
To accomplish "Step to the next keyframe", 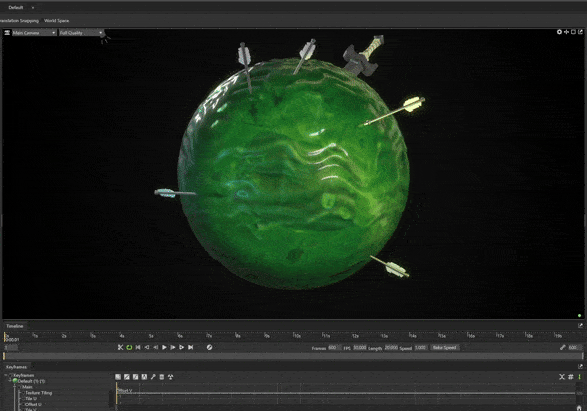I will pyautogui.click(x=182, y=347).
